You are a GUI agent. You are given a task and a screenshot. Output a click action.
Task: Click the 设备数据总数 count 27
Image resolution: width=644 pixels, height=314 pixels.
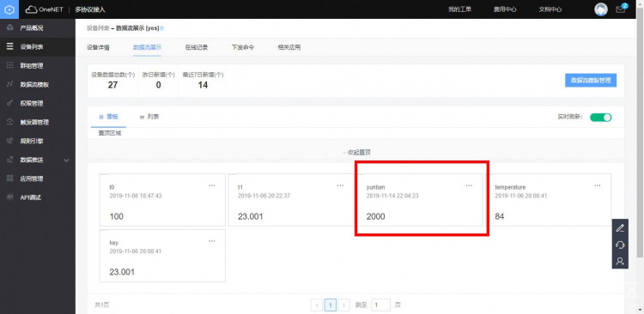(113, 85)
